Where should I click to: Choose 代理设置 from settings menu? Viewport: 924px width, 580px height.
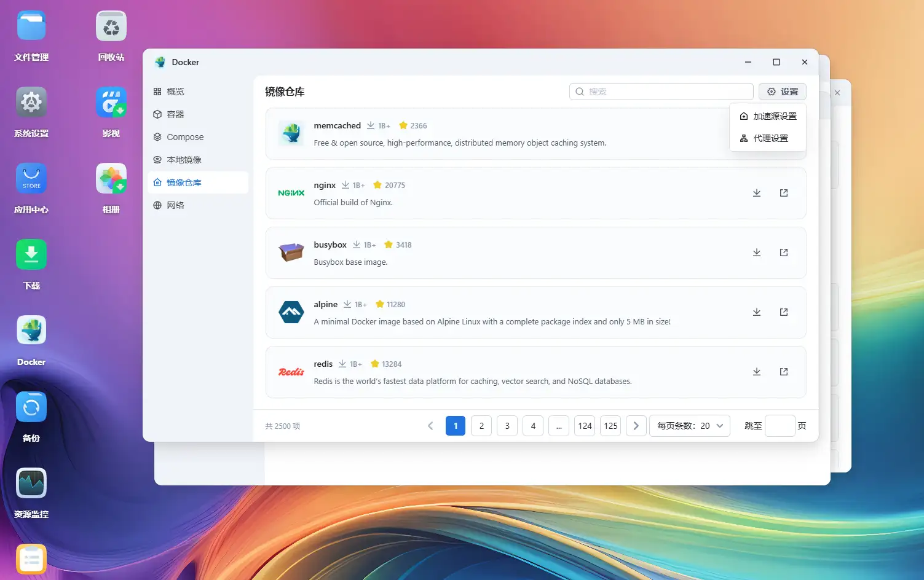coord(768,138)
